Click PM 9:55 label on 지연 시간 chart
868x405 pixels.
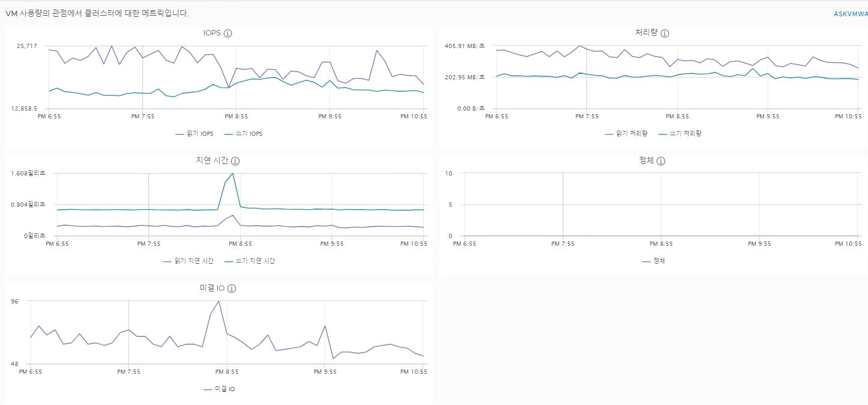(332, 243)
